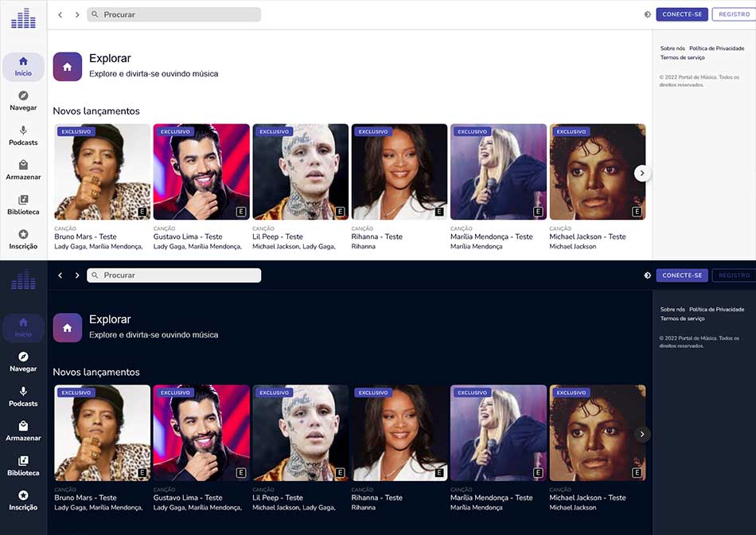Select Podcasts in the dark theme sidebar
The width and height of the screenshot is (756, 535).
(x=23, y=396)
